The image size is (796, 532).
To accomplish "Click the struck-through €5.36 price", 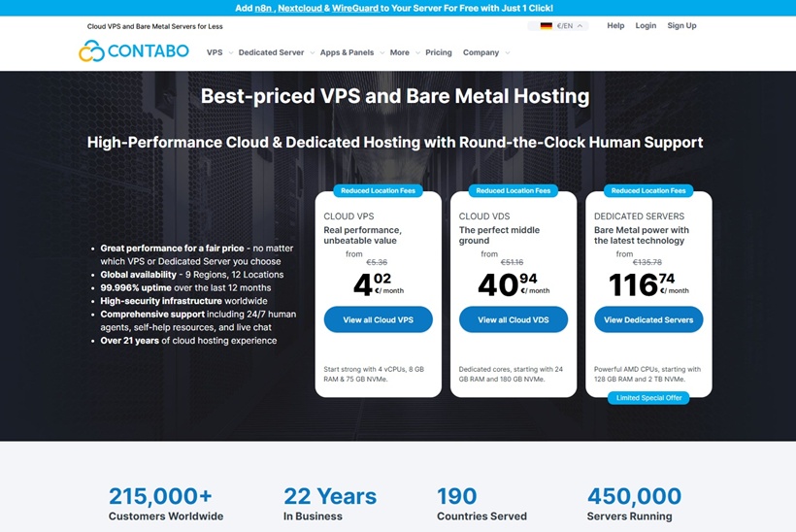I will [x=377, y=262].
